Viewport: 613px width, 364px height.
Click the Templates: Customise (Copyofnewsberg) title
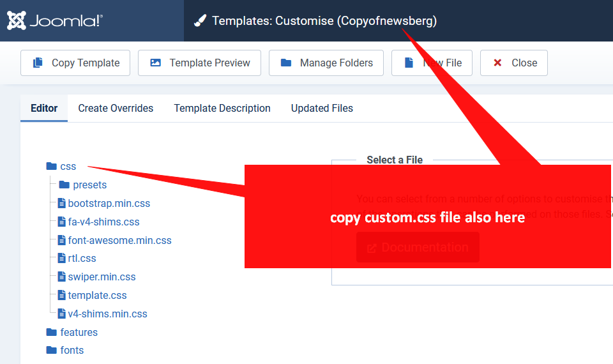coord(324,20)
